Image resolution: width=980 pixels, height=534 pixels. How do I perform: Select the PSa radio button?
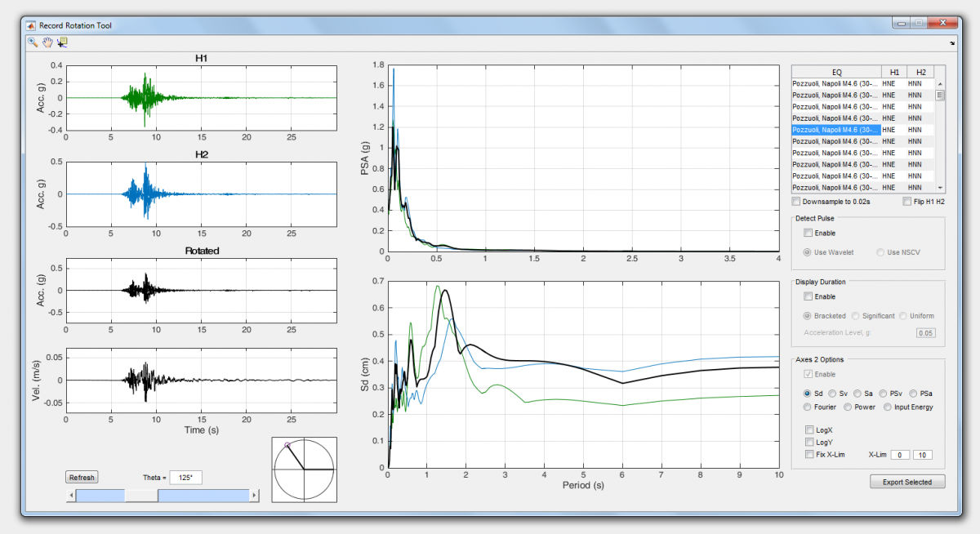914,394
